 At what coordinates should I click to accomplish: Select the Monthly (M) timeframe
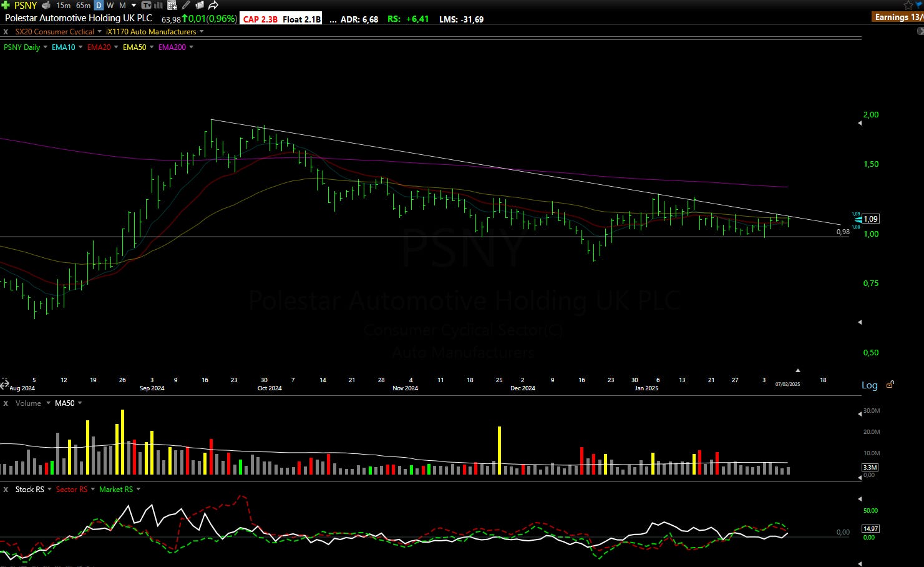pyautogui.click(x=122, y=5)
